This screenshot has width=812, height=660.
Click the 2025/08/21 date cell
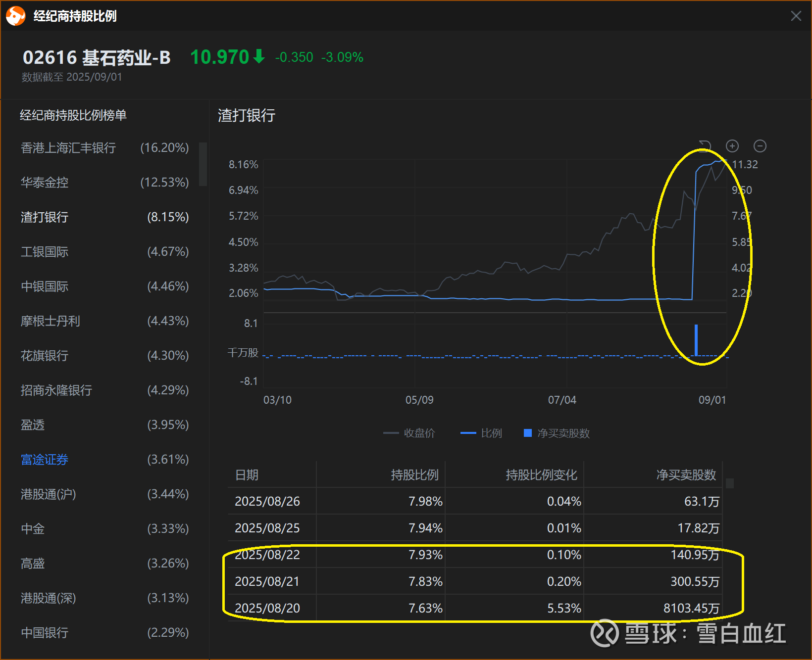pos(267,581)
